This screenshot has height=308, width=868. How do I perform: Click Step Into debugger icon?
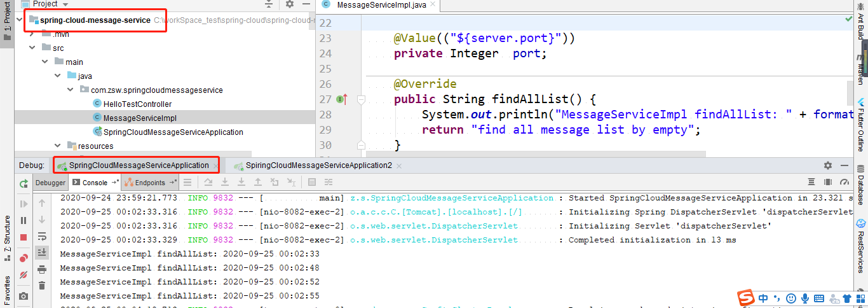(x=224, y=183)
